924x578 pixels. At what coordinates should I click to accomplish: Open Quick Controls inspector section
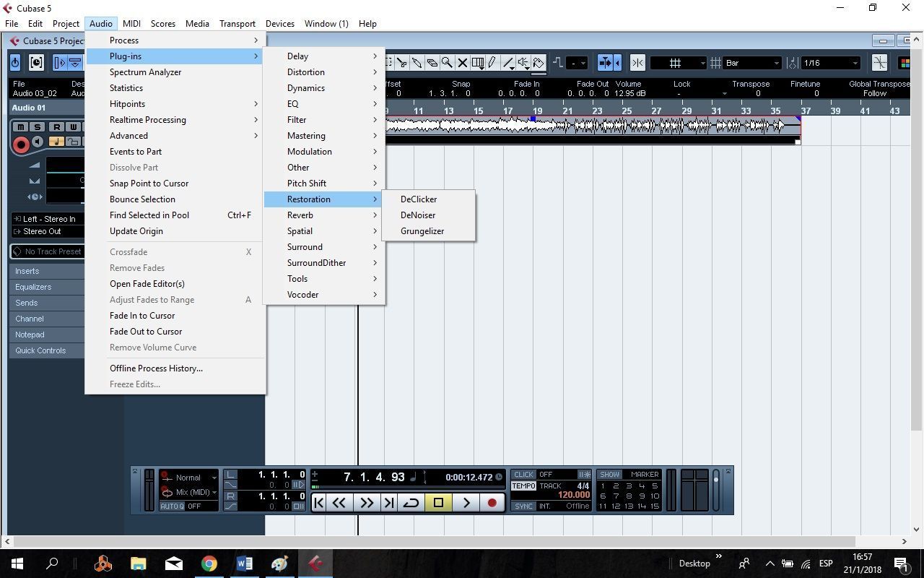coord(48,350)
